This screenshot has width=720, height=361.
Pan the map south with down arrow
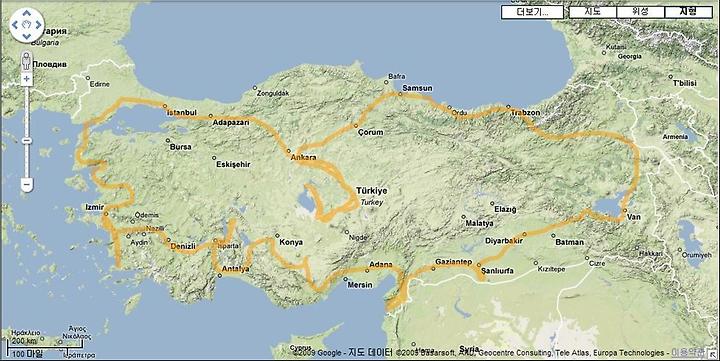click(27, 36)
